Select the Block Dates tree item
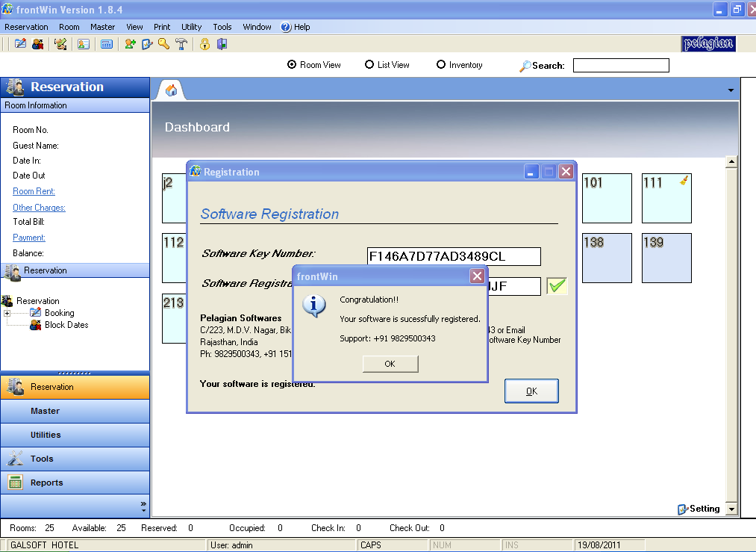 pyautogui.click(x=66, y=325)
